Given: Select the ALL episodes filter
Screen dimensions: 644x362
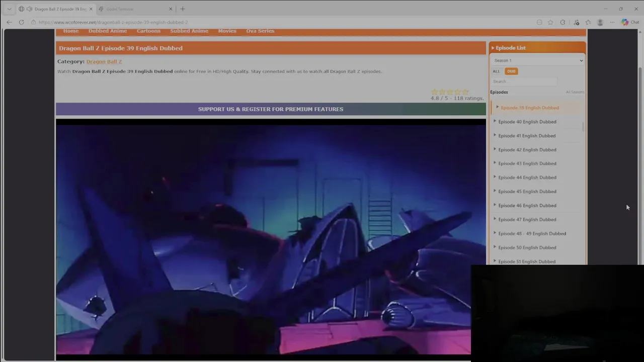Looking at the screenshot, I should click(496, 71).
